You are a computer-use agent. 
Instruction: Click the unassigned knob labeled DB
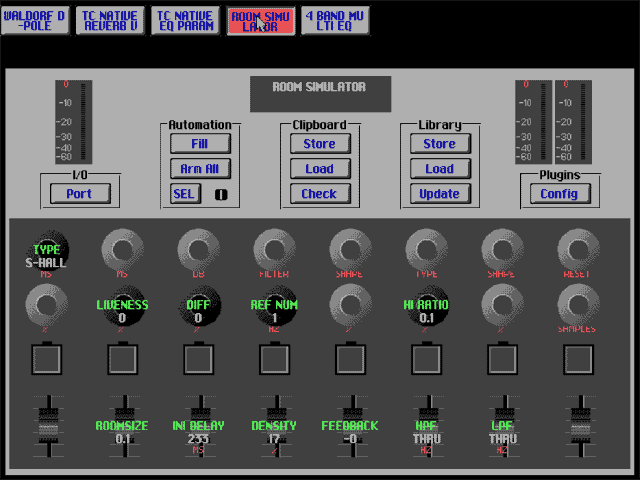[198, 250]
